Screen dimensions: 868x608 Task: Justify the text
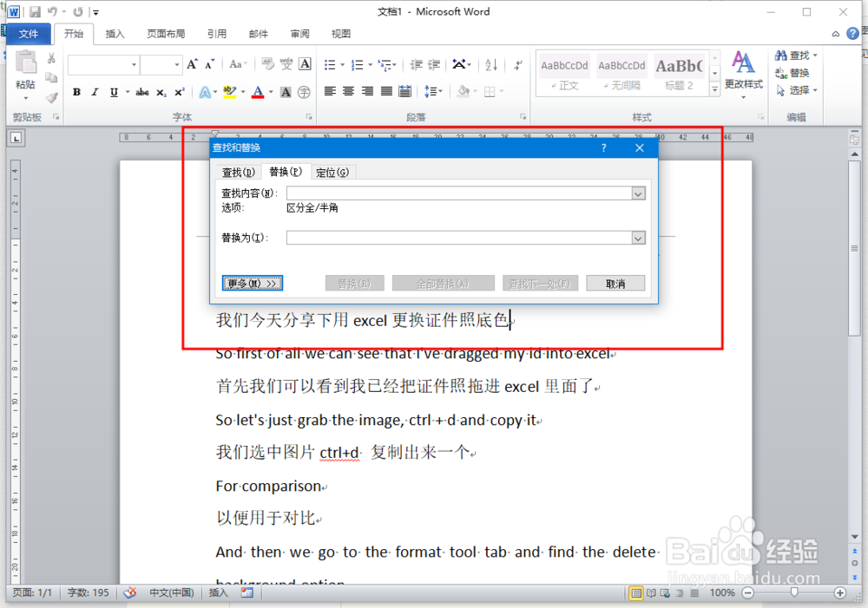(x=386, y=91)
